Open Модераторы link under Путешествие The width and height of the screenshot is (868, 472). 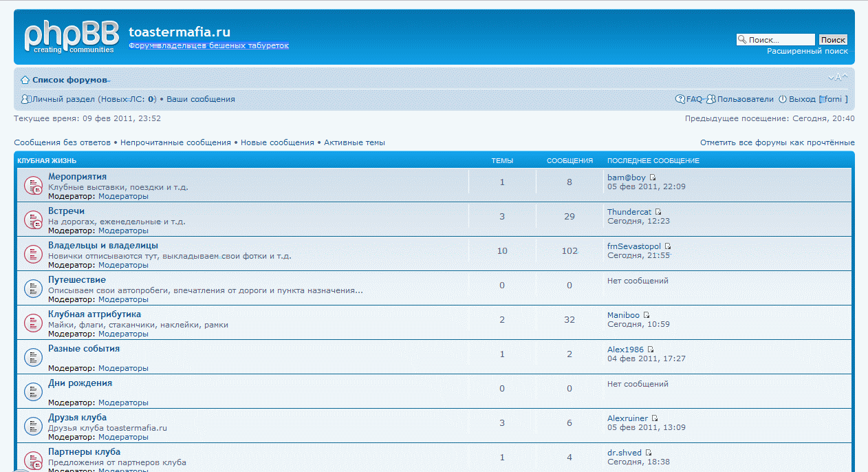click(x=123, y=299)
